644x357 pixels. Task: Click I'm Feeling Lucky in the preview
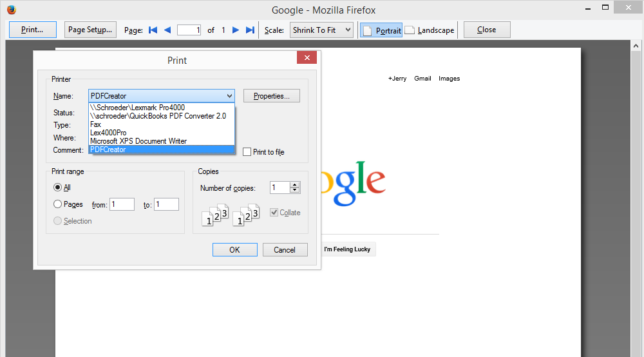(x=347, y=249)
